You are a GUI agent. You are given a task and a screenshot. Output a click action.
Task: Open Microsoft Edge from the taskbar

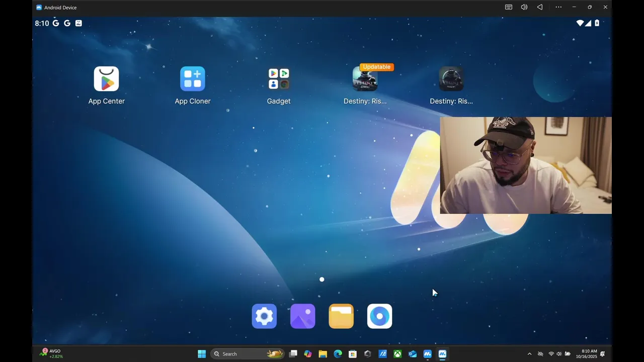[338, 354]
